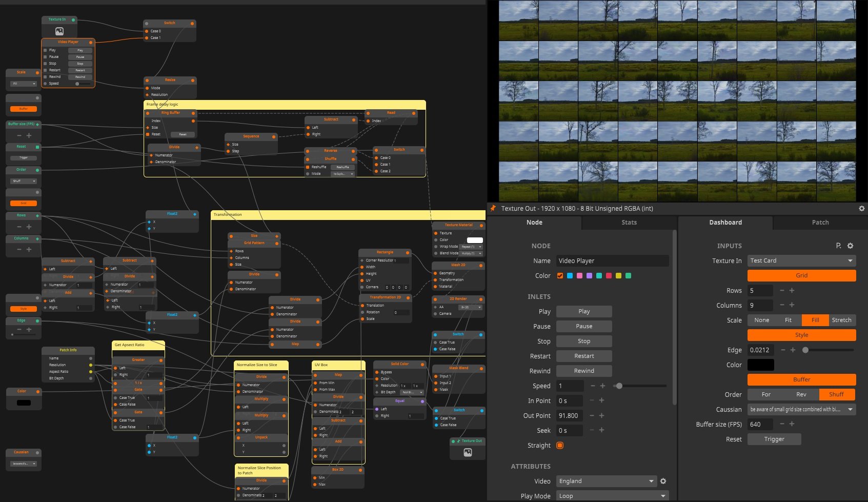Screen dimensions: 868x502
Task: Open the Play Mode Loop dropdown
Action: (612, 496)
